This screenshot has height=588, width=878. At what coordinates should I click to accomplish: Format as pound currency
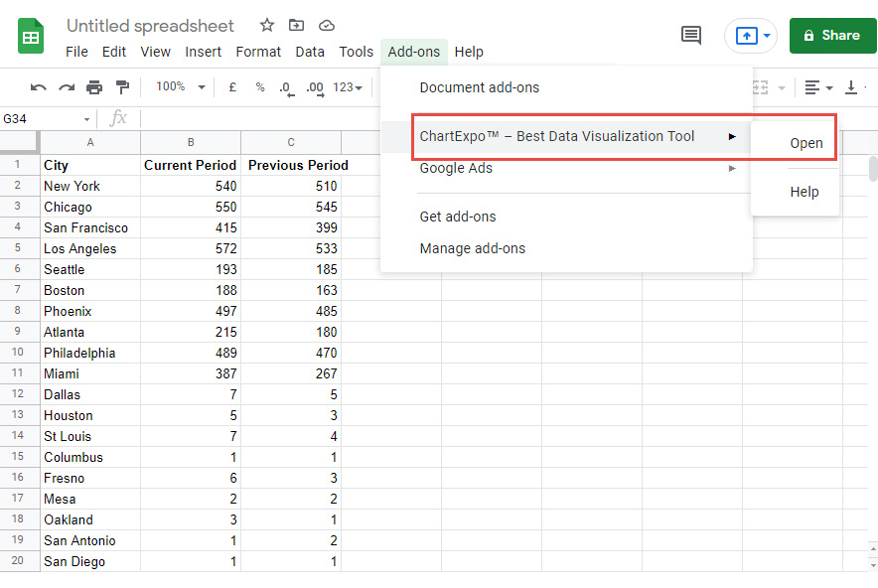(x=232, y=87)
